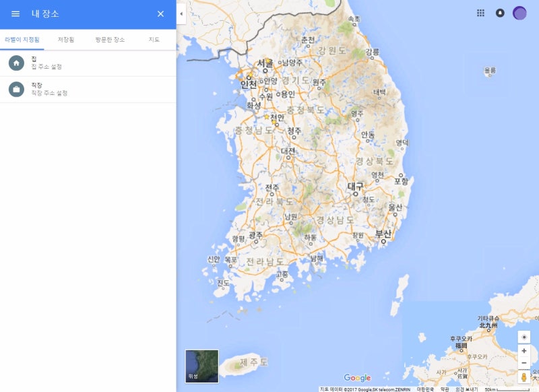Open the notifications bell
539x392 pixels.
click(x=500, y=13)
